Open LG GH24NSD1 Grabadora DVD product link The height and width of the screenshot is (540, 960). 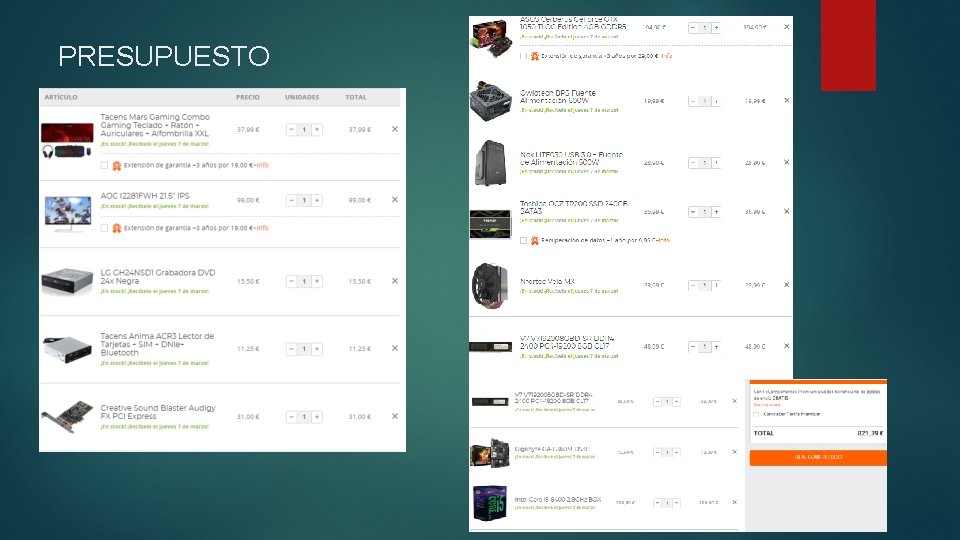(x=158, y=277)
